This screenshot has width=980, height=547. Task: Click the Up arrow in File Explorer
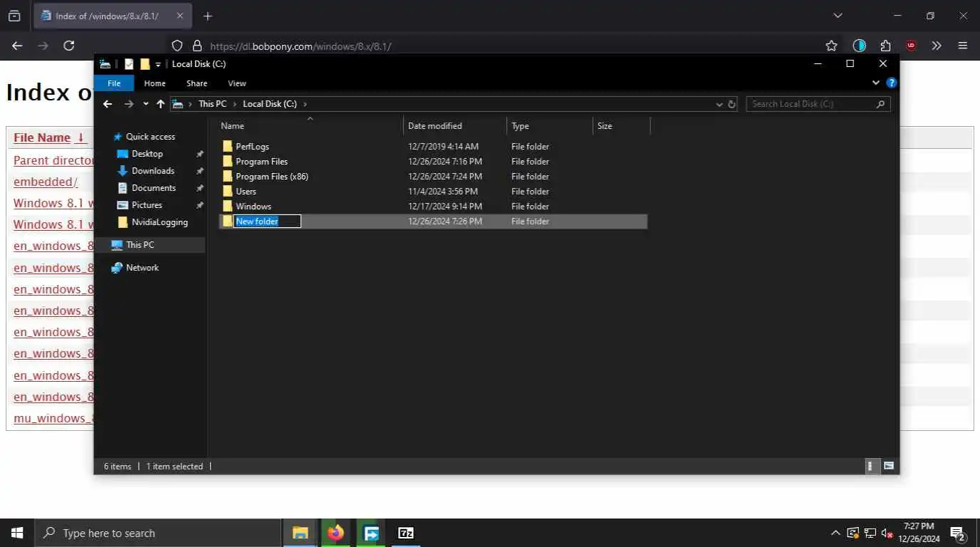(x=160, y=104)
